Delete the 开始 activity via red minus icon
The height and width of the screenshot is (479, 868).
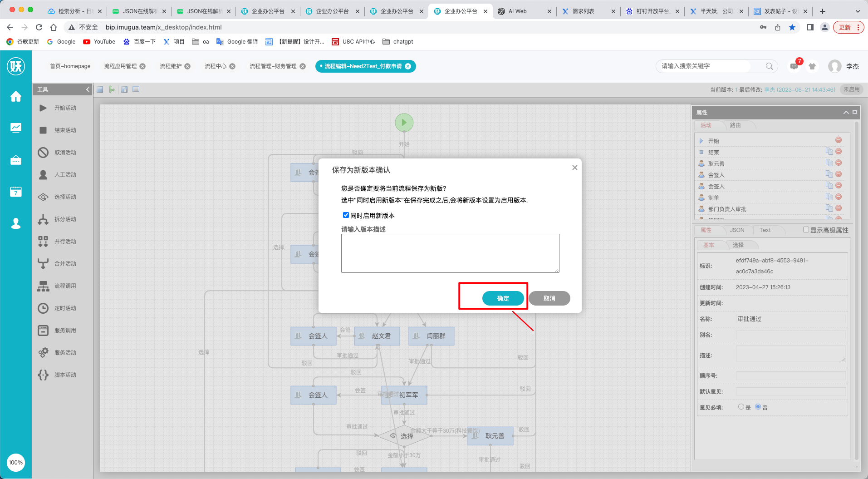click(839, 140)
